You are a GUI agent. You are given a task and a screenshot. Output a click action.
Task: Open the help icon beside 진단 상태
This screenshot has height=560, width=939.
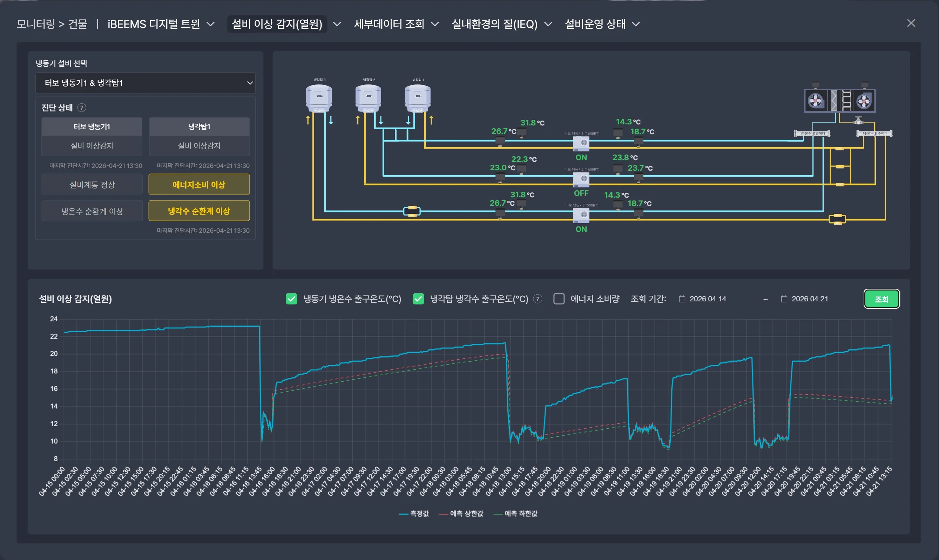(82, 108)
